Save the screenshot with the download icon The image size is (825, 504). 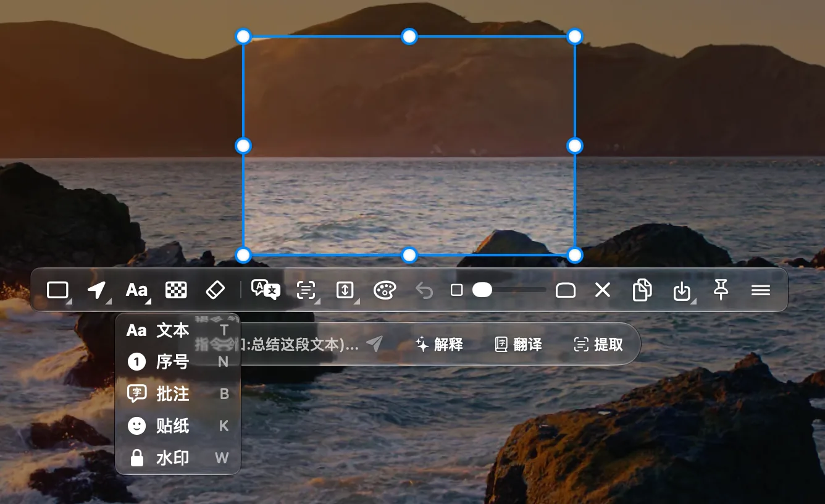(x=681, y=291)
